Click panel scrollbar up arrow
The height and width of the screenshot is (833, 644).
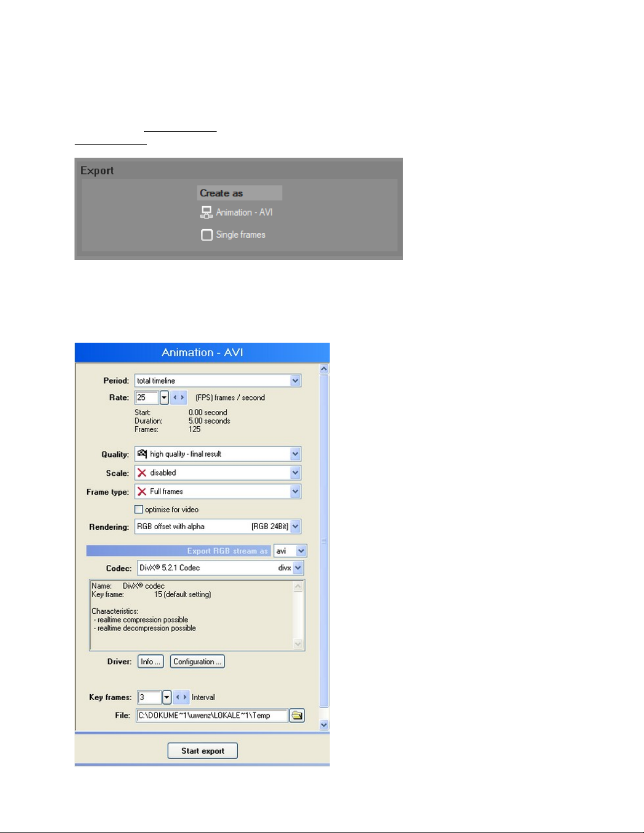(x=324, y=369)
